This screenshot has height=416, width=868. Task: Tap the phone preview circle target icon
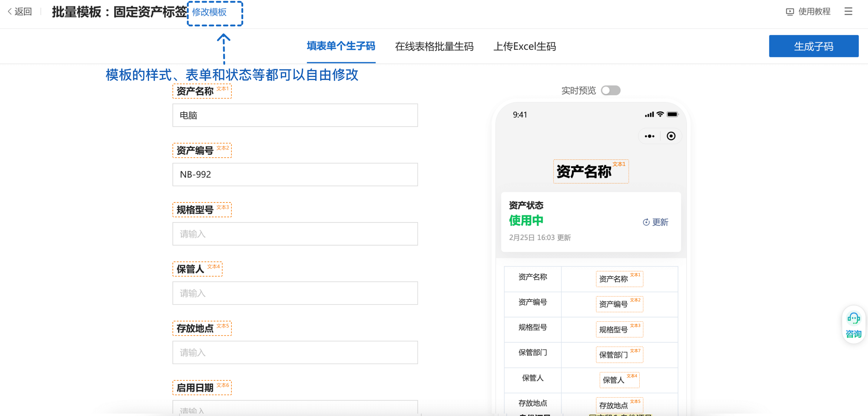[x=671, y=136]
